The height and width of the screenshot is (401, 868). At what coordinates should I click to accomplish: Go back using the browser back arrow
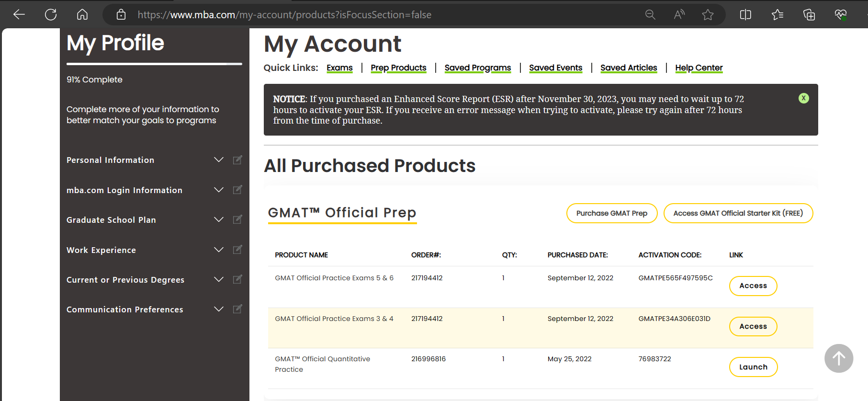pyautogui.click(x=19, y=15)
